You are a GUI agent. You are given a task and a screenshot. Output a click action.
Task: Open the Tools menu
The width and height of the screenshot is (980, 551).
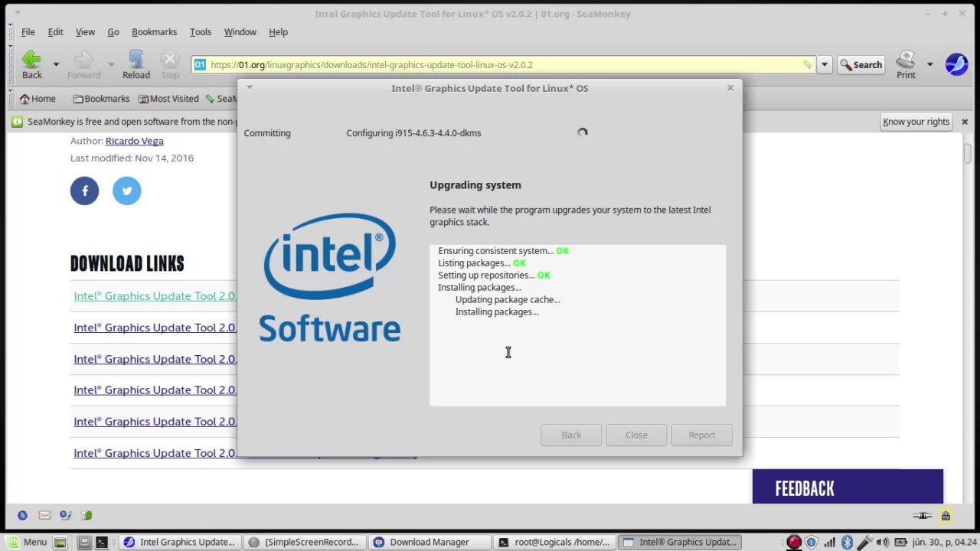(201, 32)
